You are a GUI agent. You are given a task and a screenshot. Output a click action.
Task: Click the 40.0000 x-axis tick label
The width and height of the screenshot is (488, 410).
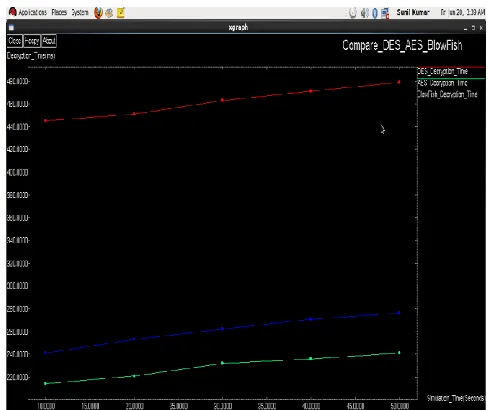(311, 406)
